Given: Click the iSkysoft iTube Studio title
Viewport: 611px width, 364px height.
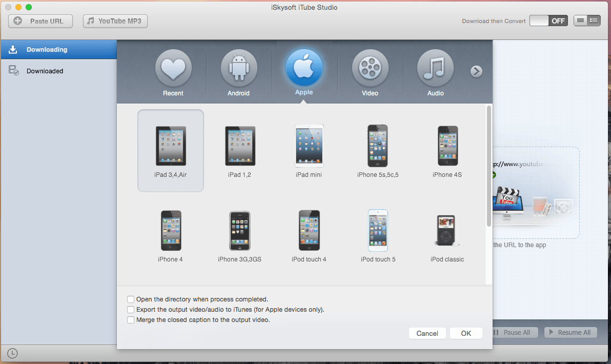Looking at the screenshot, I should [304, 7].
